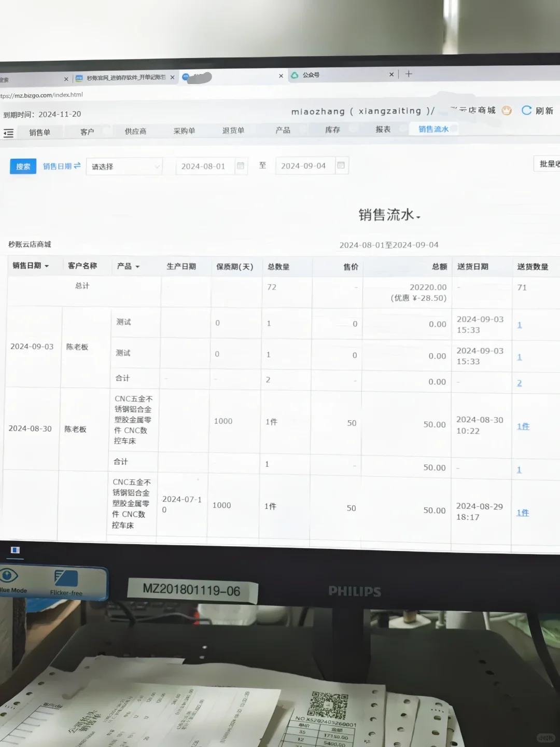This screenshot has height=747, width=560.
Task: Click the 批量 button at right edge
Action: (x=548, y=164)
